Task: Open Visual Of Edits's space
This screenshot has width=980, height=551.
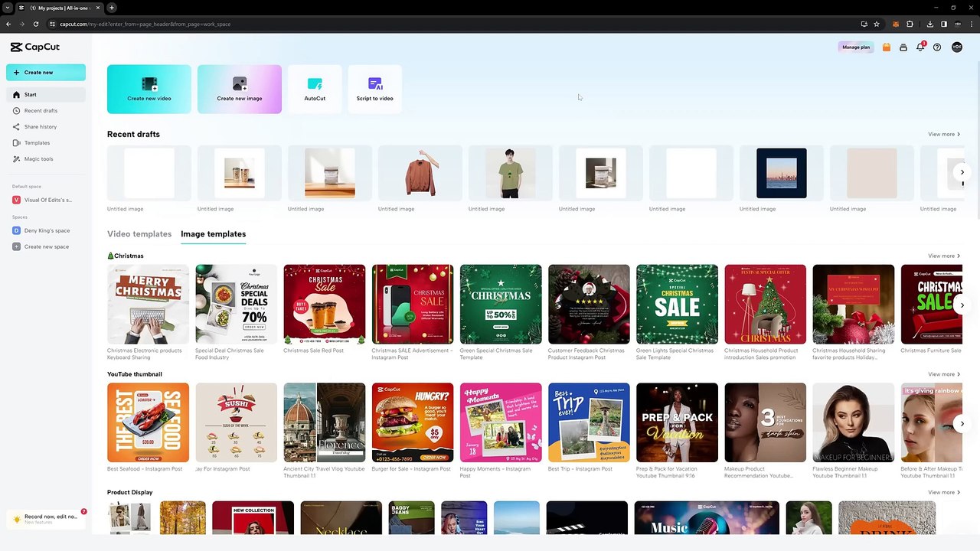Action: click(46, 200)
